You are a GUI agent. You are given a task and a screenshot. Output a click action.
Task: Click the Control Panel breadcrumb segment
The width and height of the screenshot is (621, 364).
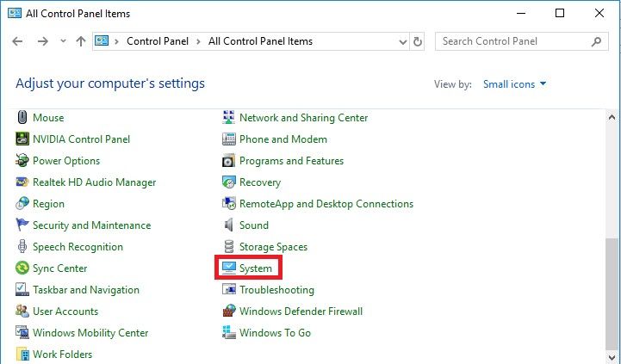tap(156, 41)
